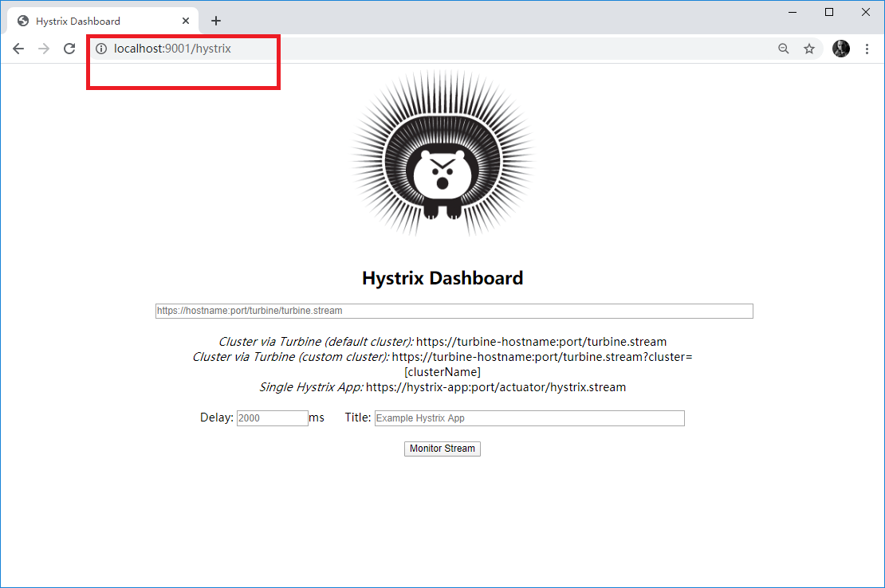Click the Delay input field
The width and height of the screenshot is (885, 588).
[x=272, y=418]
